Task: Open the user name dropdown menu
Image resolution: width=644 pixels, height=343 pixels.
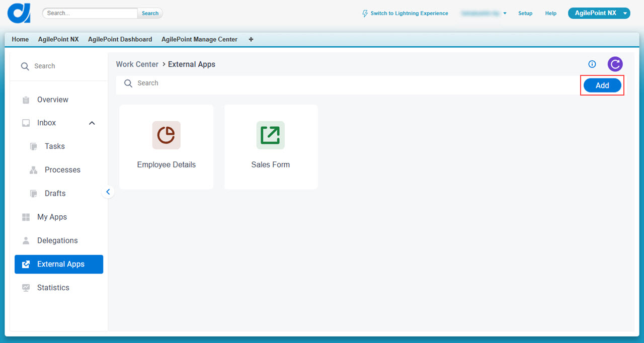Action: tap(484, 14)
